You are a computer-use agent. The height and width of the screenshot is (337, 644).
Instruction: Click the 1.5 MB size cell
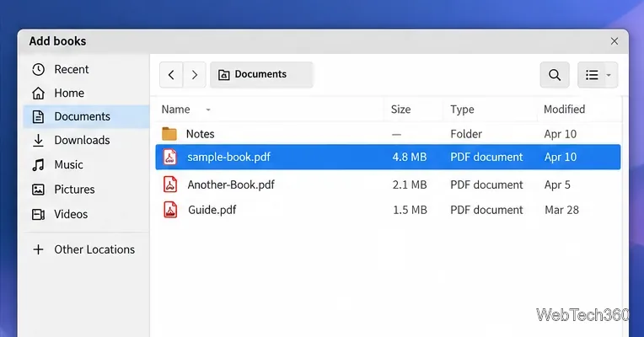coord(410,210)
